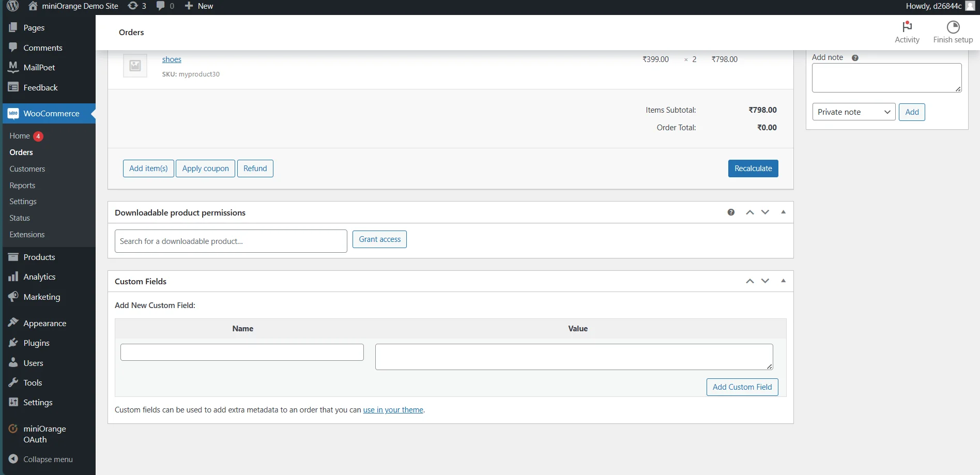Open the Private note dropdown

(x=853, y=112)
